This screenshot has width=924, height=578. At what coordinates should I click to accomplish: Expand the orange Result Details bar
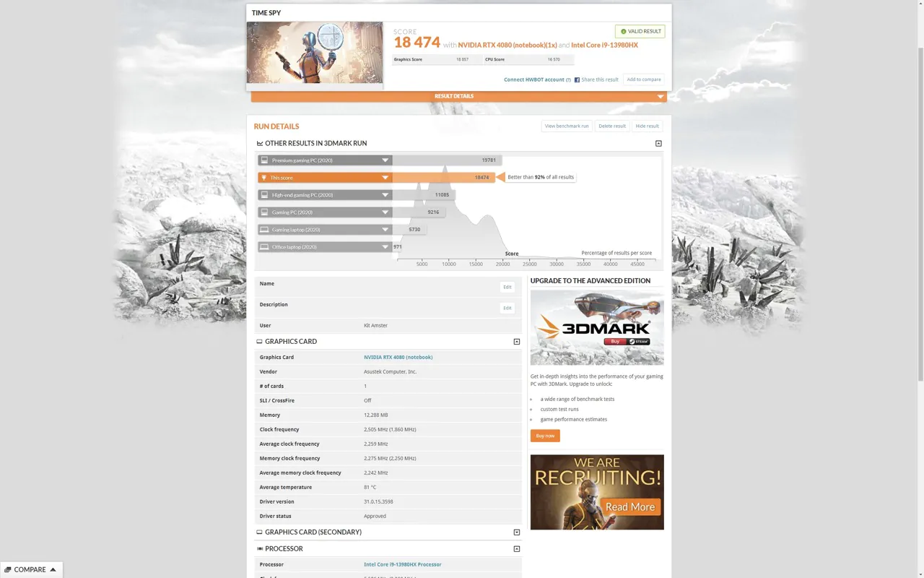[x=458, y=96]
